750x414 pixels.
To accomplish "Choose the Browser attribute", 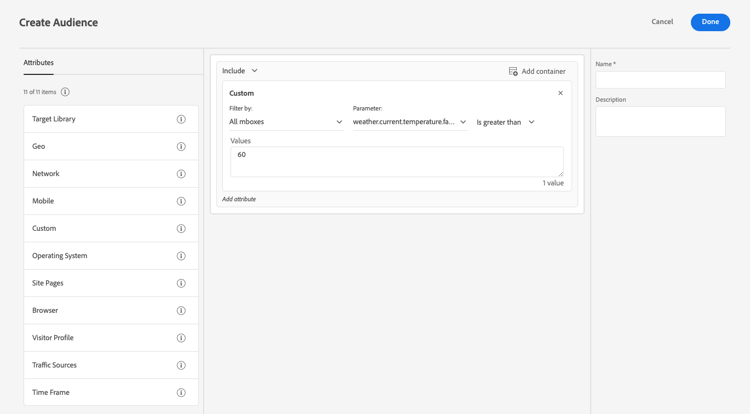I will click(111, 310).
